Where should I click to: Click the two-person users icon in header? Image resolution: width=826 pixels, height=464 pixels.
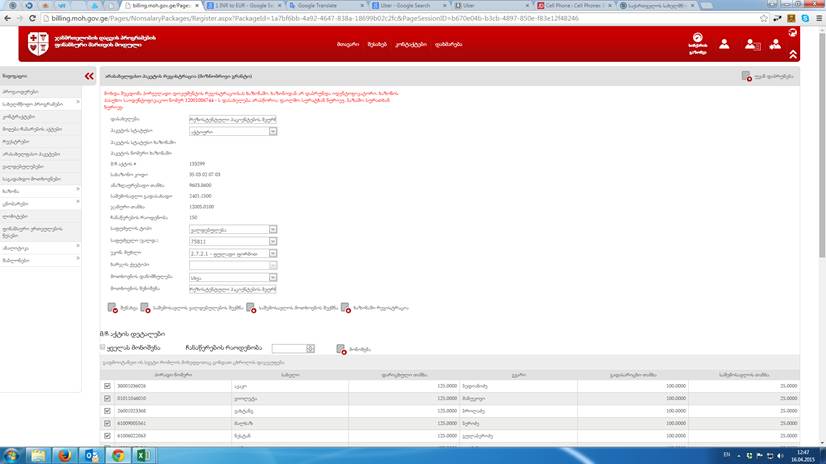click(x=751, y=44)
